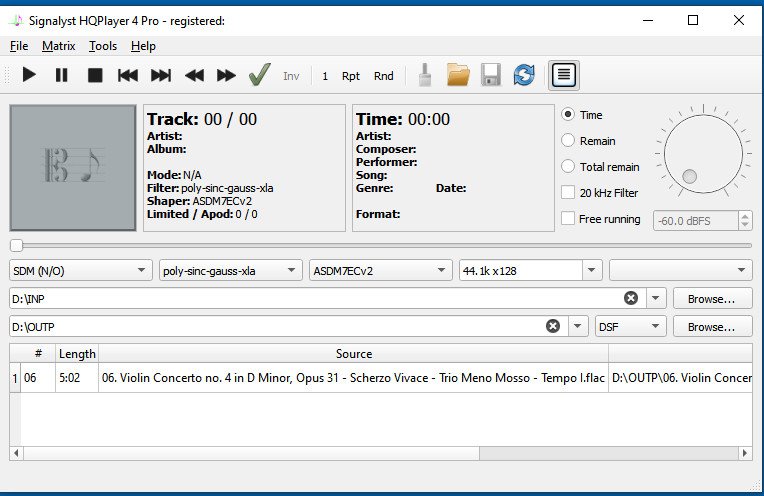Open the Help menu
Screen dimensions: 764x496
click(143, 46)
